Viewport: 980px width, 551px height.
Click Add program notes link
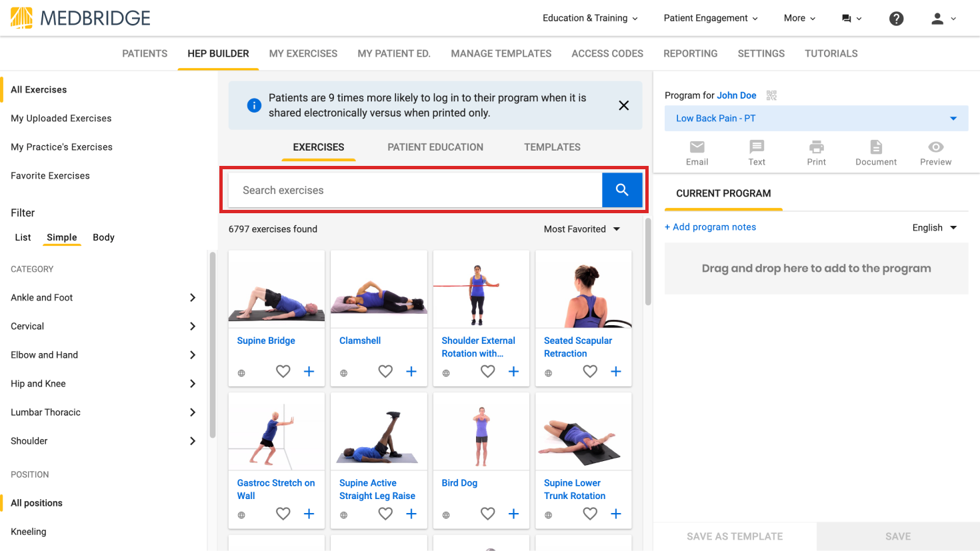(711, 227)
